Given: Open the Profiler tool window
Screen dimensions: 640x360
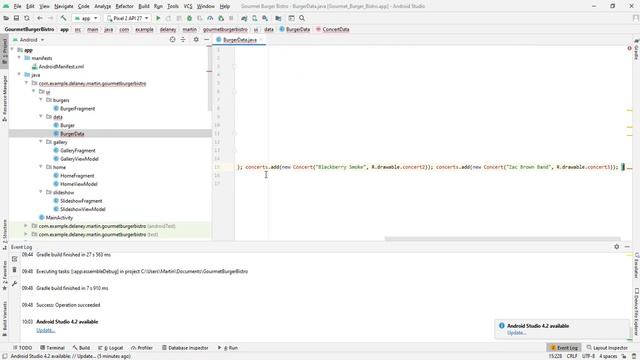Looking at the screenshot, I should point(142,348).
